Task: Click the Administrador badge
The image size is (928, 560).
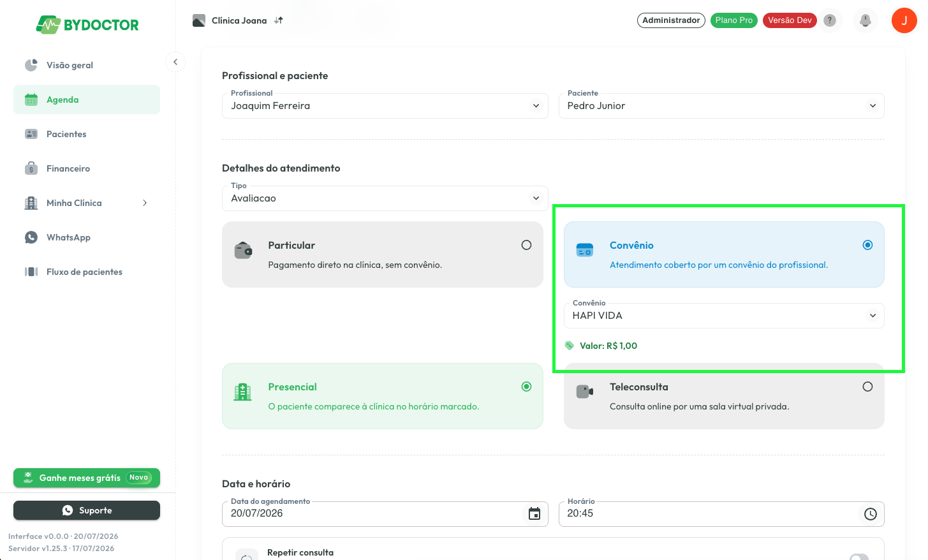Action: tap(671, 20)
